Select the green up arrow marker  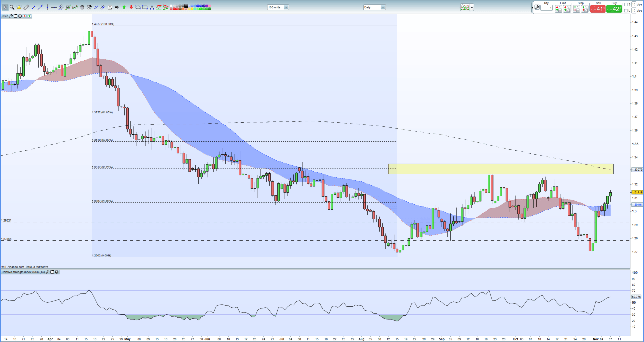[x=124, y=7]
